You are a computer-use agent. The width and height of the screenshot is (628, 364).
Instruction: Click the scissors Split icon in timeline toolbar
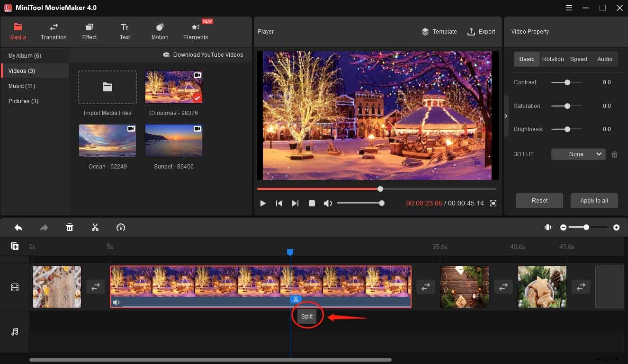95,227
